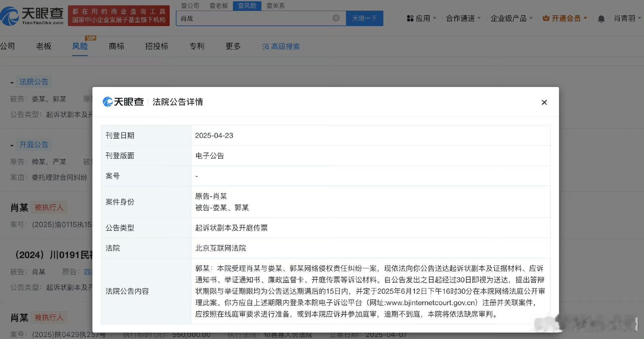Click the 高级搜索 filter icon
The image size is (644, 339).
point(265,47)
